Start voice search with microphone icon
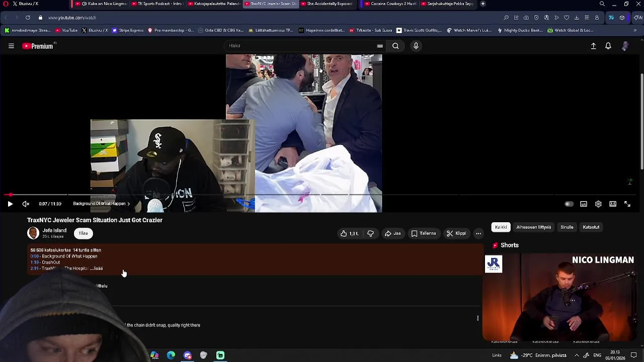644x362 pixels. pos(416,46)
